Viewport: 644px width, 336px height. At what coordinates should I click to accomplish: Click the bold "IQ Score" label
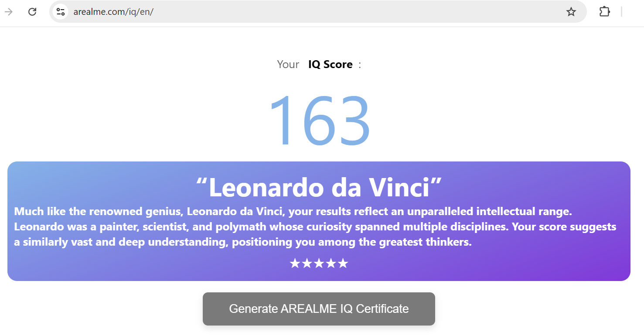click(x=330, y=65)
